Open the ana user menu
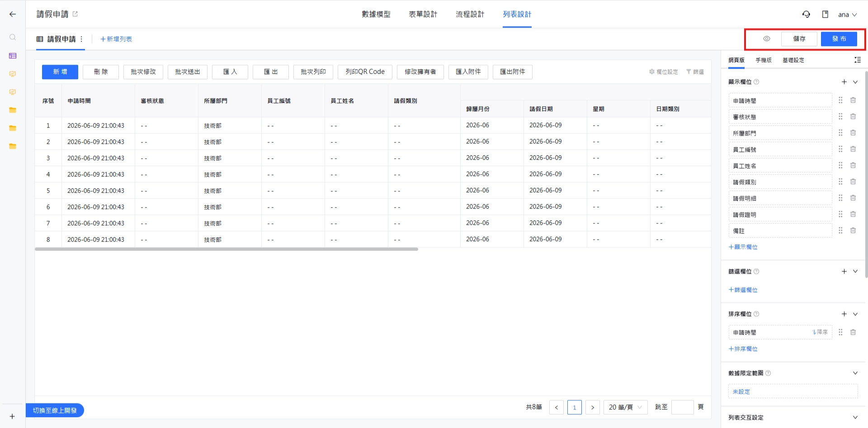 848,14
